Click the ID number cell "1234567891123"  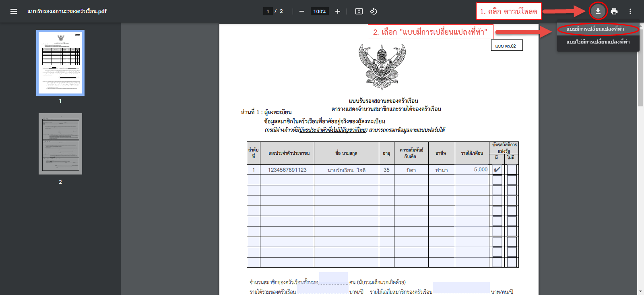coord(287,170)
